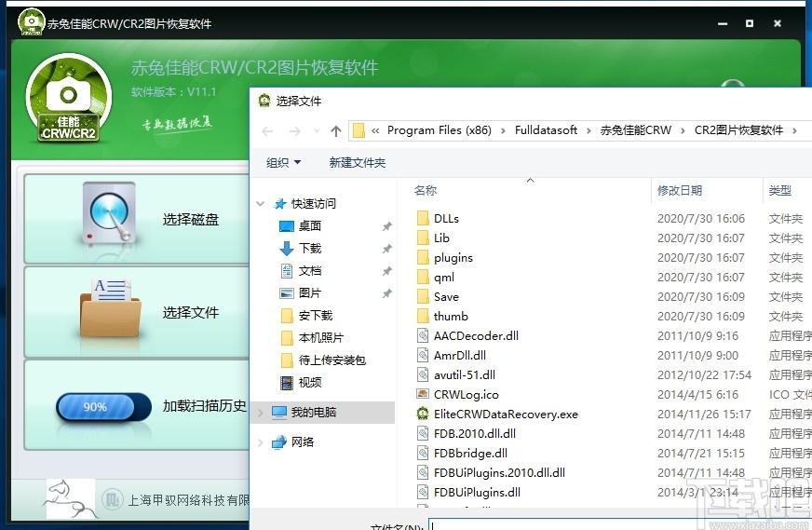Select the Lib folder icon

pyautogui.click(x=423, y=238)
